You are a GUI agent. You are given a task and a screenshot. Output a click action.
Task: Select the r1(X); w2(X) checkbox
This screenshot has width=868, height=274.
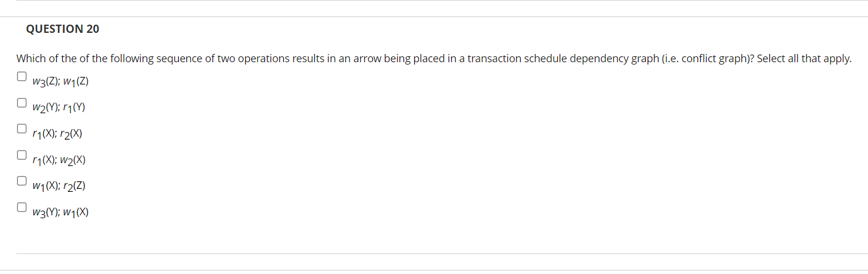22,155
